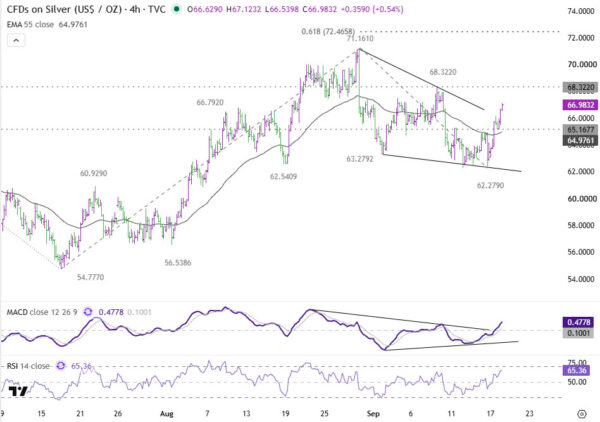Viewport: 600px width, 422px height.
Task: Select the EMA 55 close legend
Action: 47,24
